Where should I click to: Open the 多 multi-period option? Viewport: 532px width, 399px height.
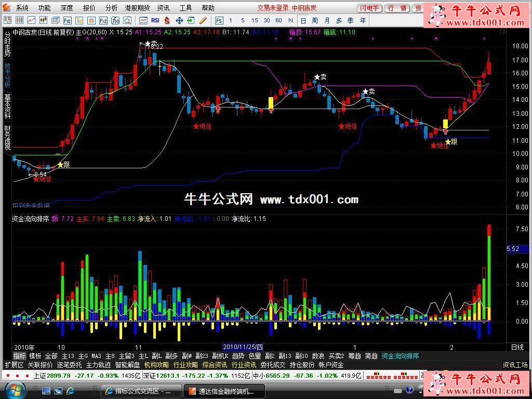pos(339,21)
